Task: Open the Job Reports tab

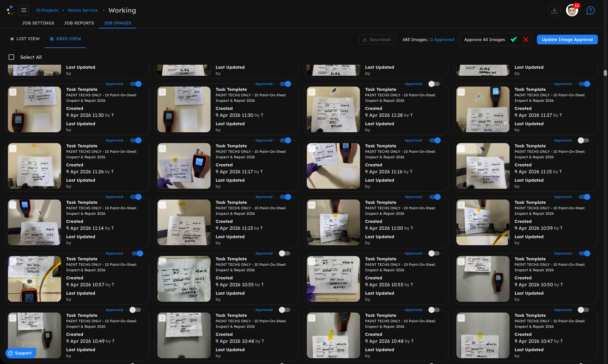Action: click(x=79, y=23)
